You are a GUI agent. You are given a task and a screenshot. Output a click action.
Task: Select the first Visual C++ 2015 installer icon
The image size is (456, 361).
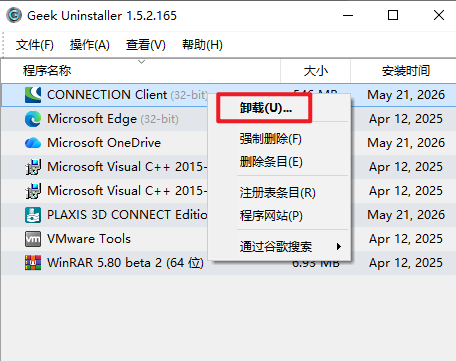[x=33, y=167]
